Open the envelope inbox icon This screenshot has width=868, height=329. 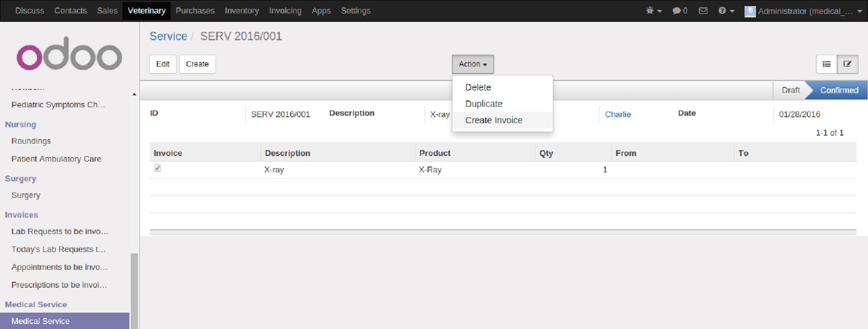tap(703, 11)
